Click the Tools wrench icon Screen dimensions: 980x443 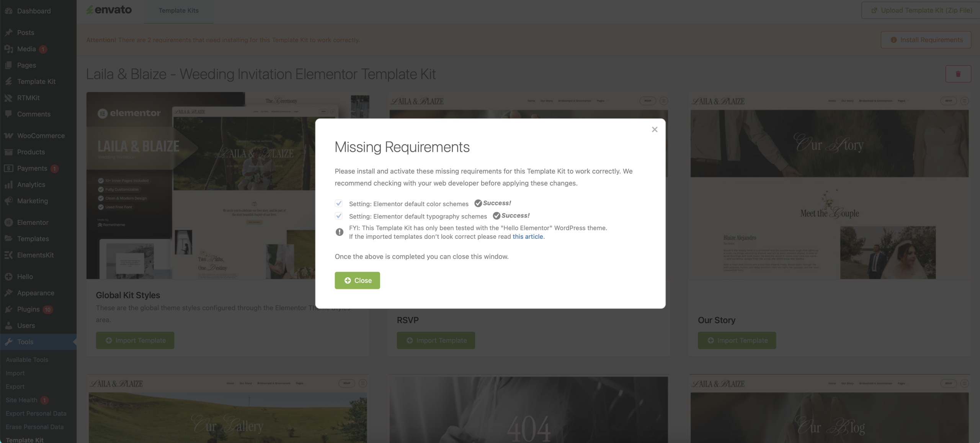pyautogui.click(x=8, y=341)
